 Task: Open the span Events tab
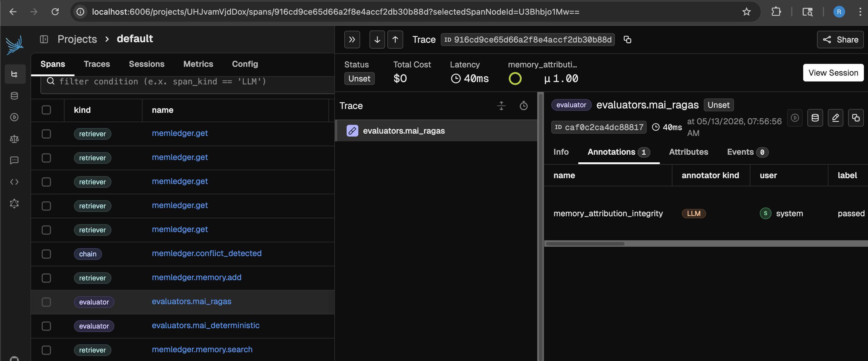tap(748, 152)
